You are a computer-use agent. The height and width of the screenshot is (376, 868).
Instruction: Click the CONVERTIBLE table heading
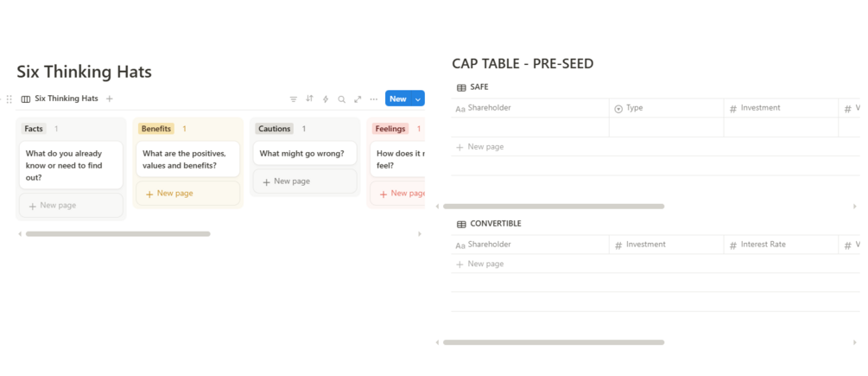click(x=495, y=224)
